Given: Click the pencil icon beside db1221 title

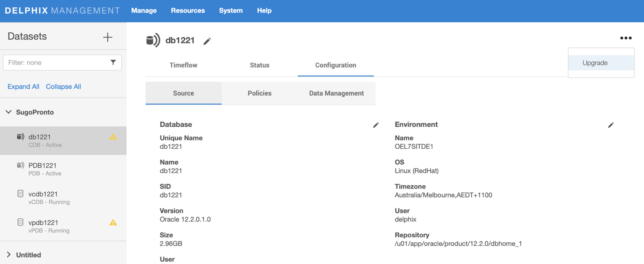Looking at the screenshot, I should coord(207,41).
